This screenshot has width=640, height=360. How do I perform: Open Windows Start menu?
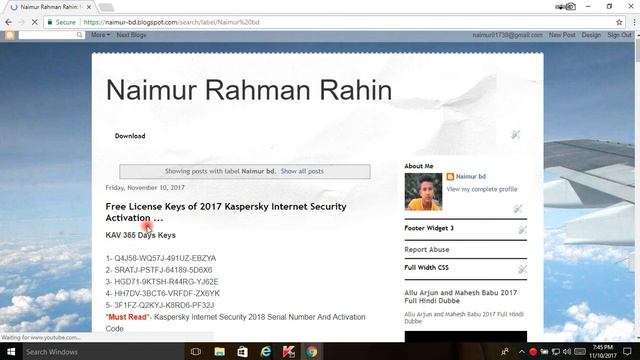click(x=11, y=351)
